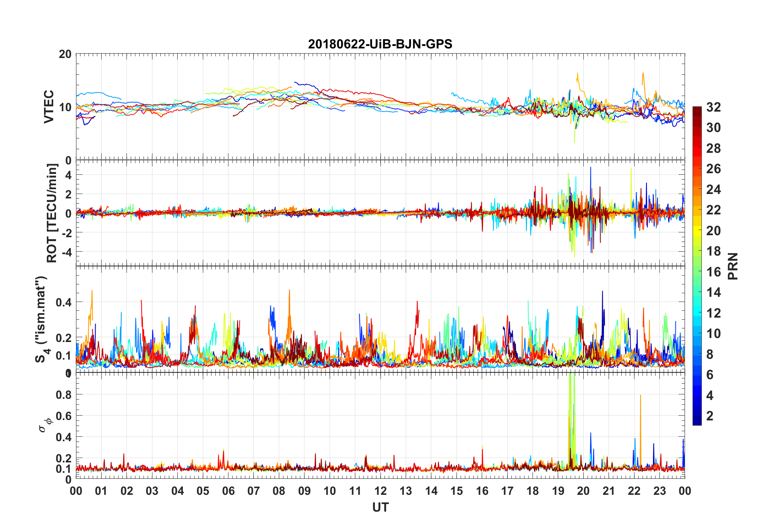This screenshot has height=532, width=761.
Task: Click x-axis hour tick 21
Action: 609,491
